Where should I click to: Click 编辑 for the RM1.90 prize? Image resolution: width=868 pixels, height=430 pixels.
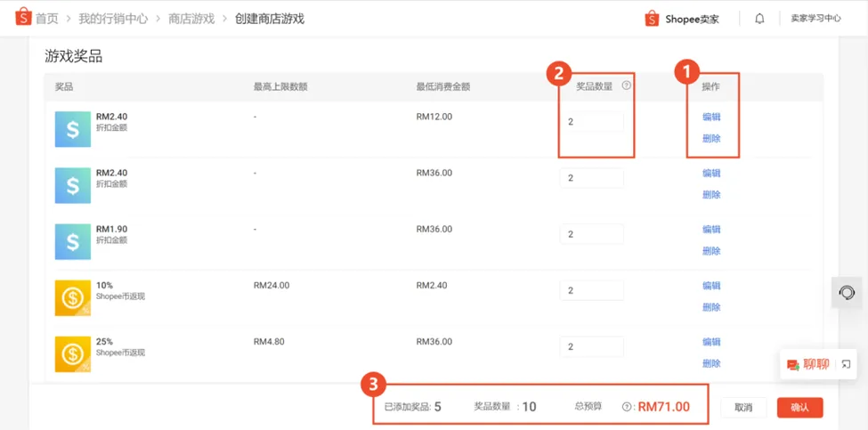coord(711,229)
